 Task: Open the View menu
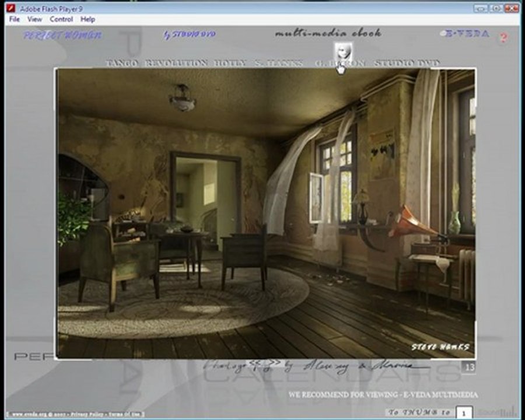coord(35,19)
